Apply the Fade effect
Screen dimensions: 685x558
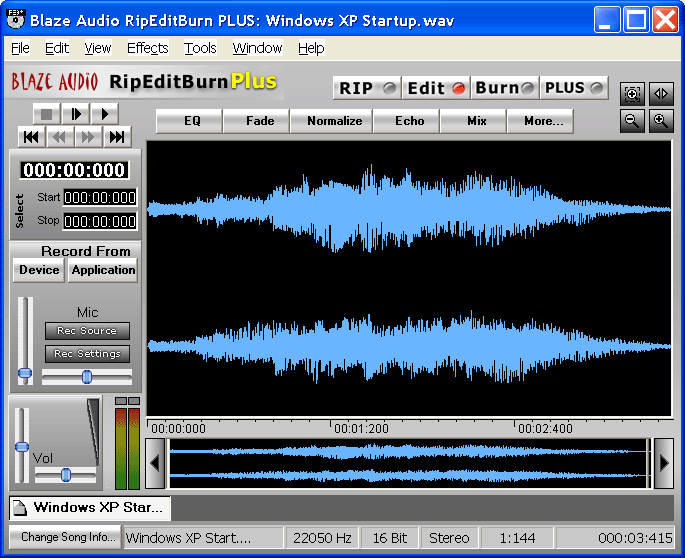point(256,121)
